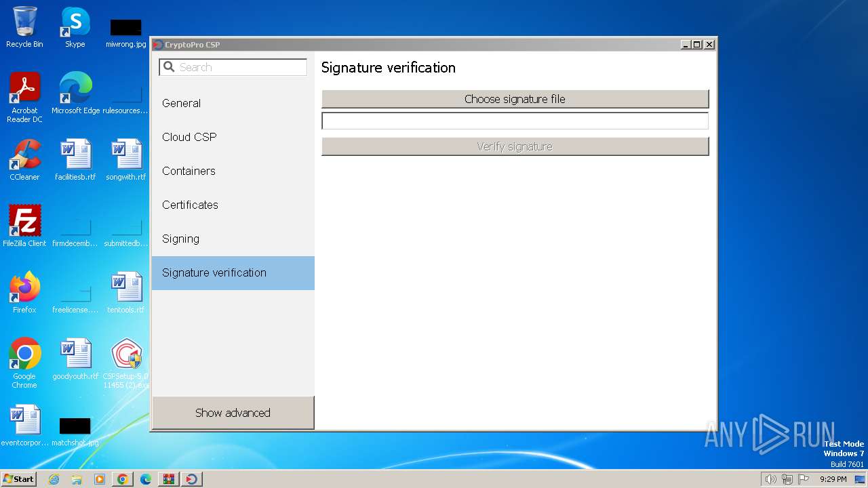The width and height of the screenshot is (868, 488).
Task: Click the Search input field
Action: (x=233, y=67)
